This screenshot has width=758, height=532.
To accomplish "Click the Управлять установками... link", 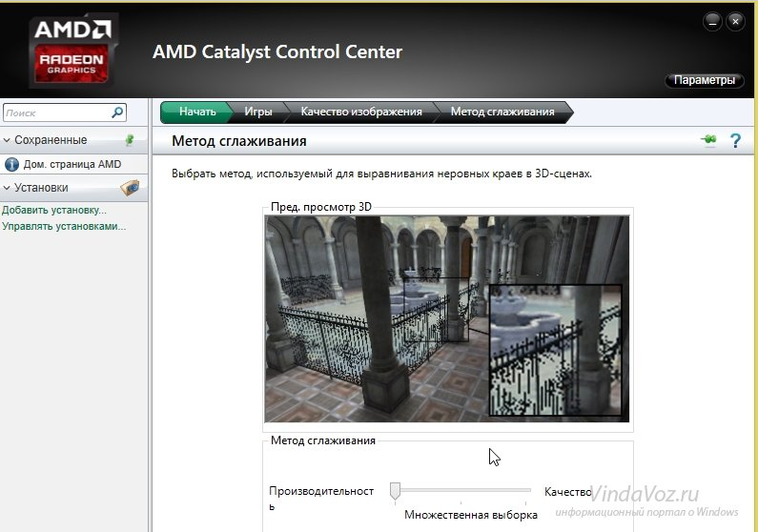I will pyautogui.click(x=64, y=226).
